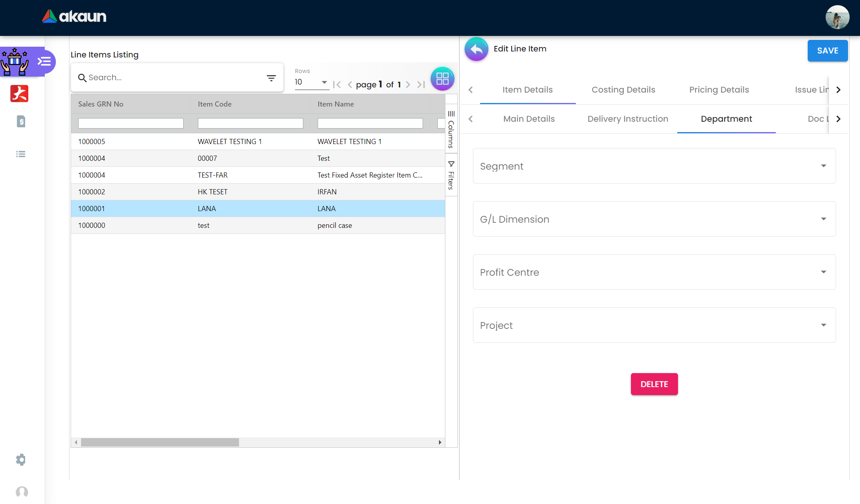The width and height of the screenshot is (860, 504).
Task: Open the dollar document sidebar icon
Action: (21, 121)
